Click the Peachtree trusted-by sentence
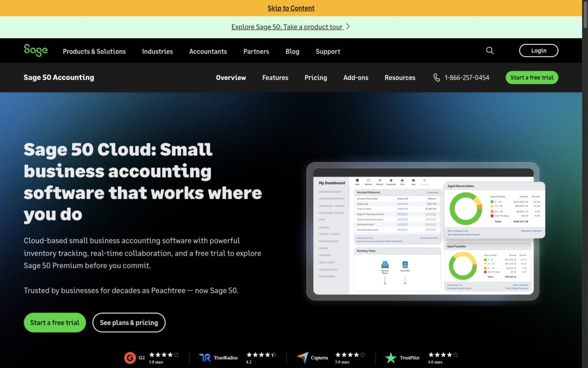 pyautogui.click(x=131, y=290)
